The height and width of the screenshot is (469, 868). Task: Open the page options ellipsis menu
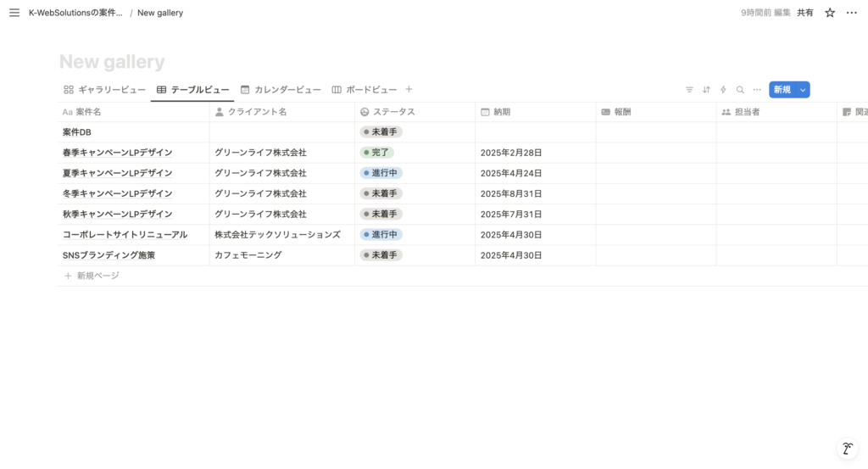pyautogui.click(x=852, y=13)
